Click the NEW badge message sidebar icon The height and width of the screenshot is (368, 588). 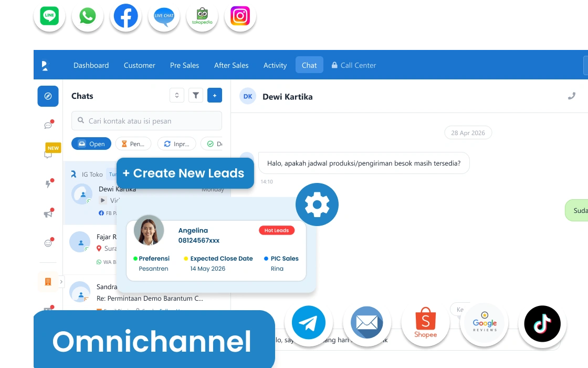pyautogui.click(x=48, y=155)
